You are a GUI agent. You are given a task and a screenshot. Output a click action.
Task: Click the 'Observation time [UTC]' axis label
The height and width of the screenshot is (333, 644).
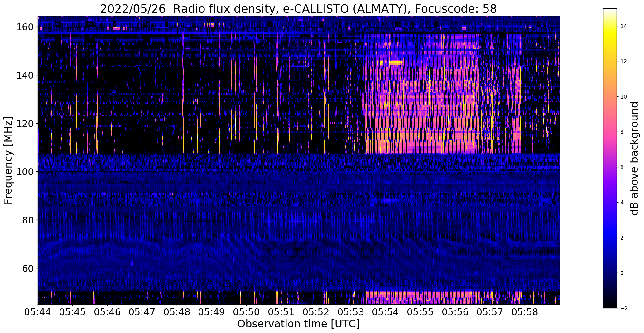298,324
